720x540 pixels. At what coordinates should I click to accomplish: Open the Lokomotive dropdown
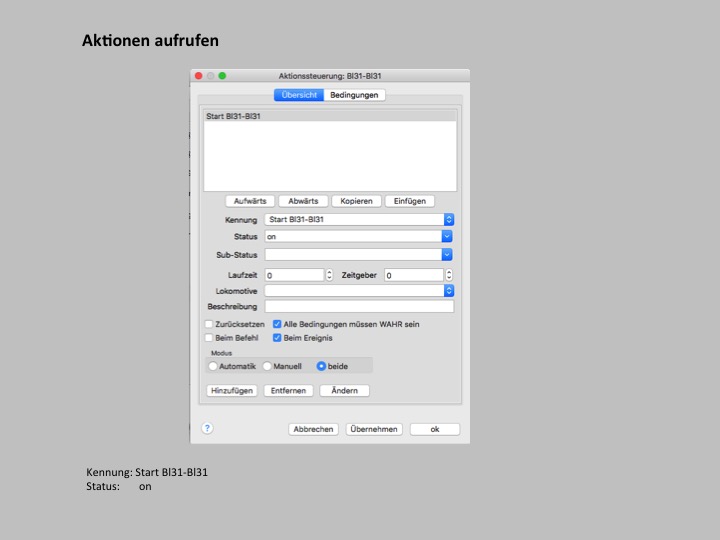pos(448,291)
